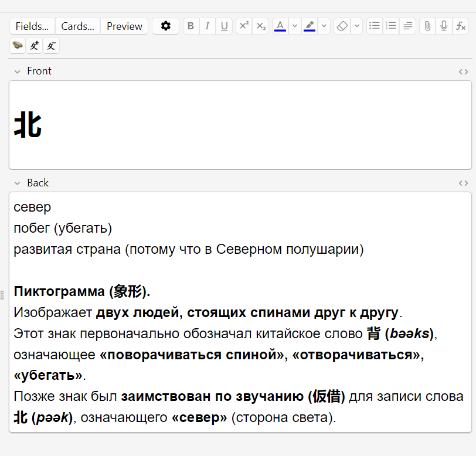The width and height of the screenshot is (476, 456).
Task: Open the text alignment options
Action: 407,26
